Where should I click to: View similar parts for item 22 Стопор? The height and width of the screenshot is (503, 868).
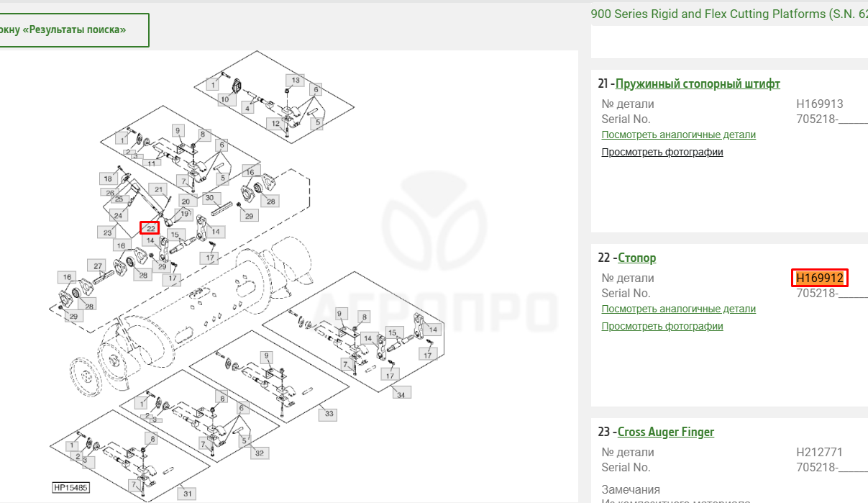pyautogui.click(x=678, y=309)
